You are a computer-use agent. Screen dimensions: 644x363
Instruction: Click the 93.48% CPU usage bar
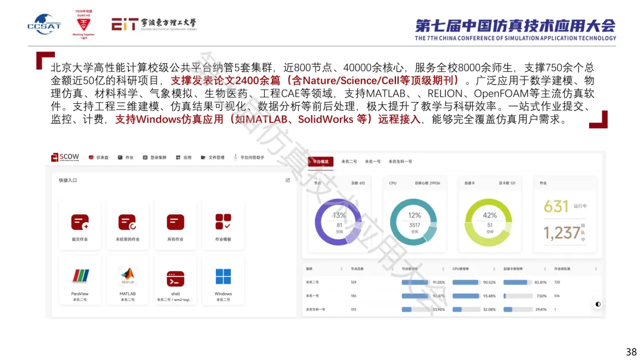click(x=466, y=296)
